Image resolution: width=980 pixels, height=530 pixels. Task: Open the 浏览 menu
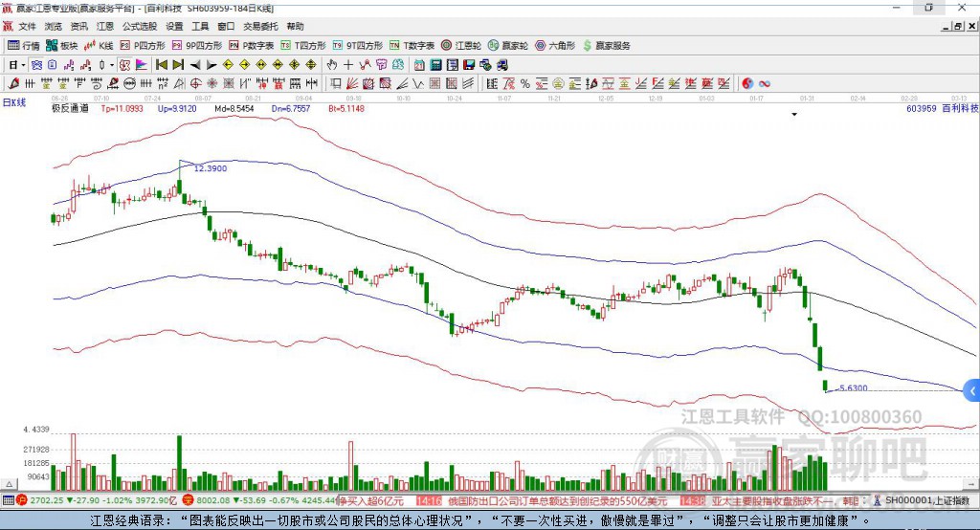[54, 26]
